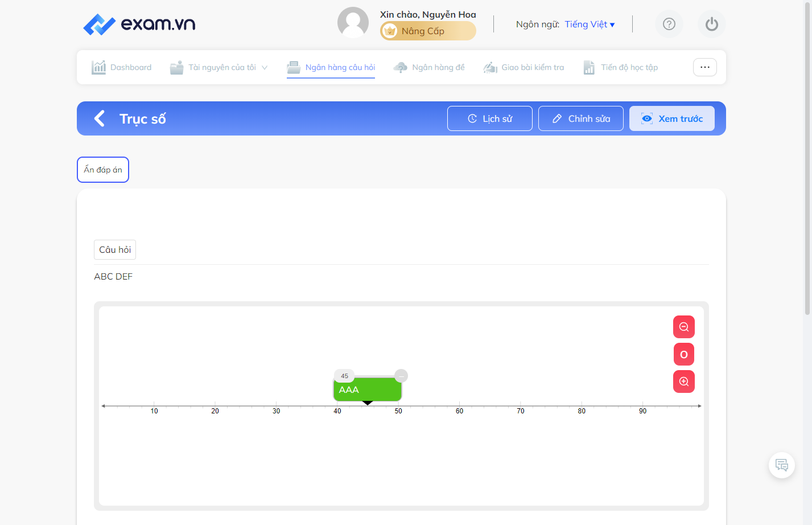Select Xem trước preview button
The image size is (812, 525).
(672, 118)
